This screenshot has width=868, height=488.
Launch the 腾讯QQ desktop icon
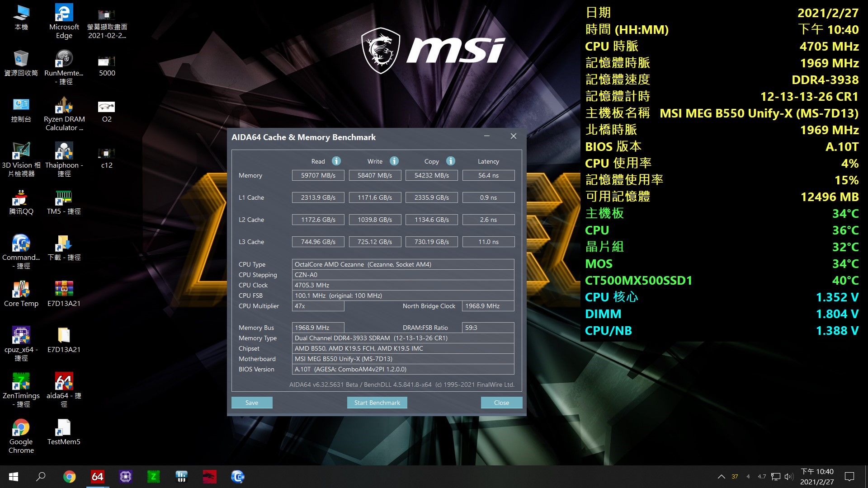pyautogui.click(x=21, y=202)
